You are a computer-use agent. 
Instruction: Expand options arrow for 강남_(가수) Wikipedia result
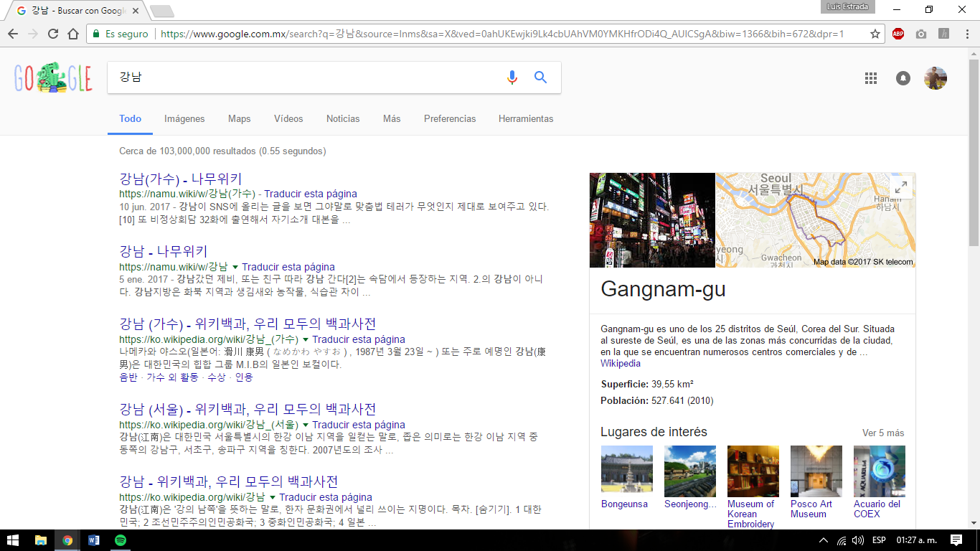[x=305, y=339]
